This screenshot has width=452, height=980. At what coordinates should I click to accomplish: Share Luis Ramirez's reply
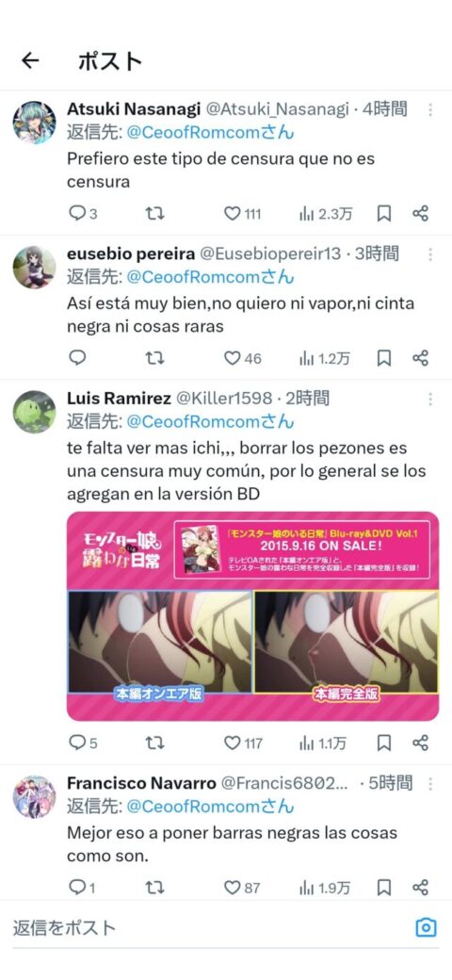click(x=420, y=743)
